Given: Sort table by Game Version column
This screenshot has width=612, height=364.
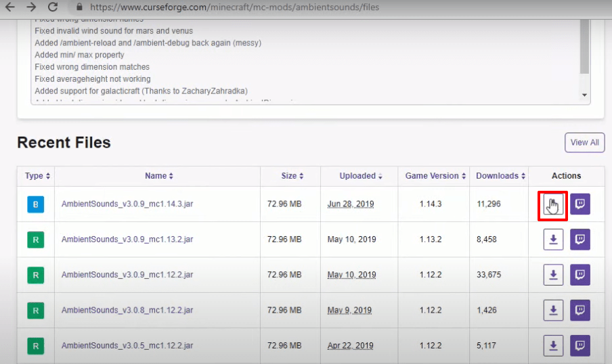Looking at the screenshot, I should point(435,176).
